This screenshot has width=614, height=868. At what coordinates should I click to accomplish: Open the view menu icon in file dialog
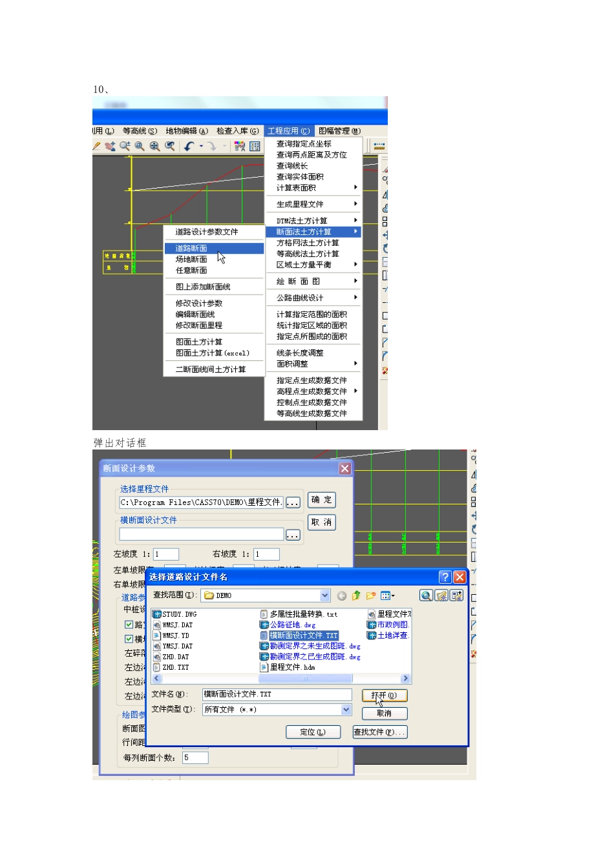click(x=387, y=595)
